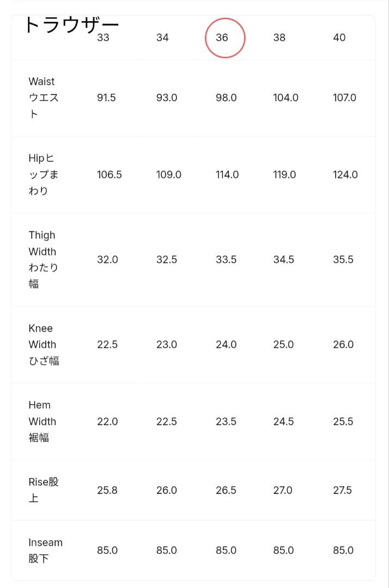389x588 pixels.
Task: Click the Inseam 股下 row label
Action: pos(45,550)
